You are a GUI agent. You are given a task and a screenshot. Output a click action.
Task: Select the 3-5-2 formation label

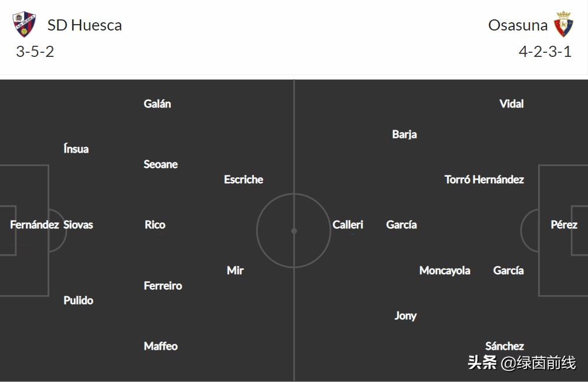click(x=35, y=52)
